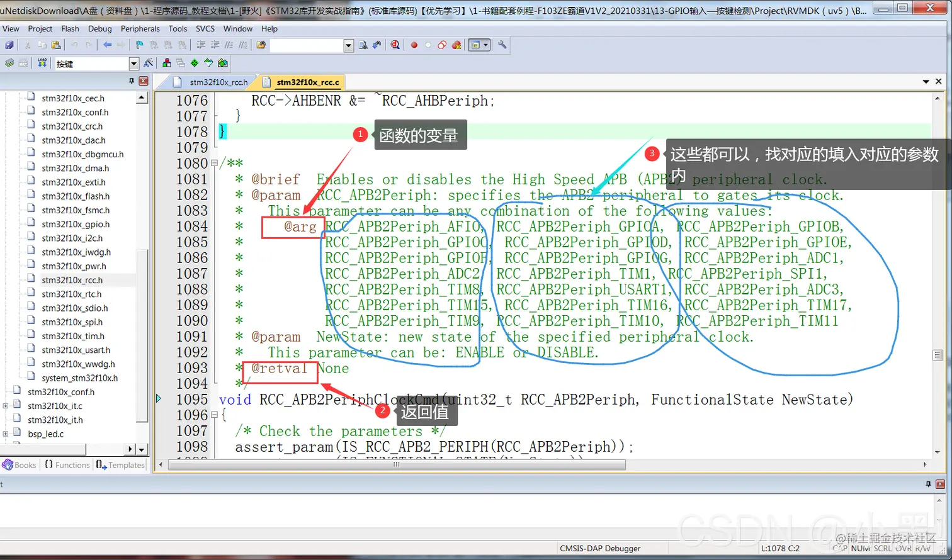
Task: Open Manage Run-Time Environment green diamond icon
Action: click(x=195, y=63)
